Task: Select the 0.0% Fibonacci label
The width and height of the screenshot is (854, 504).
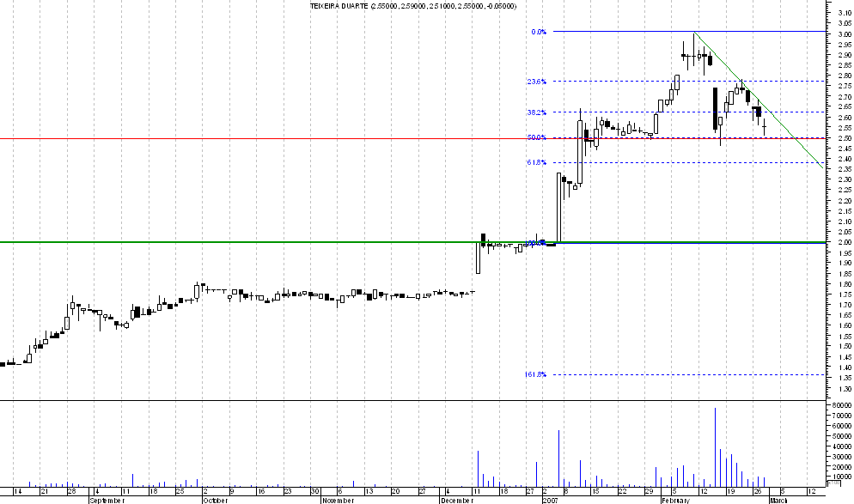Action: [539, 32]
